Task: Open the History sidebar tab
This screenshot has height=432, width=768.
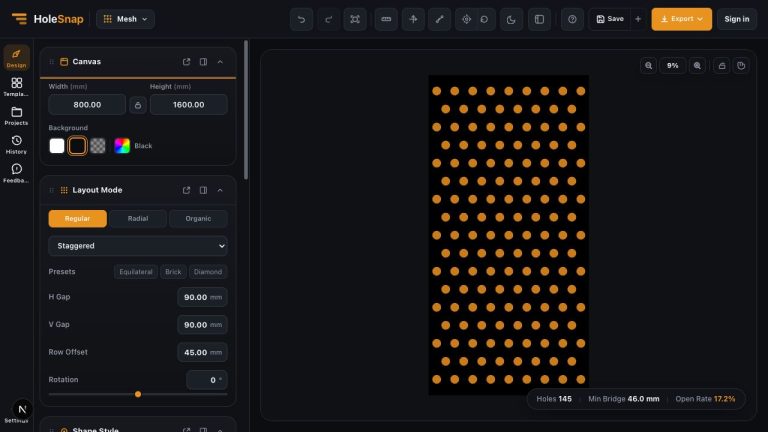Action: coord(17,144)
